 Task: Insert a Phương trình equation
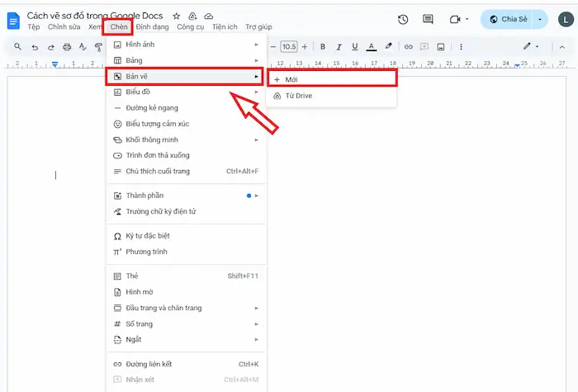click(x=186, y=252)
